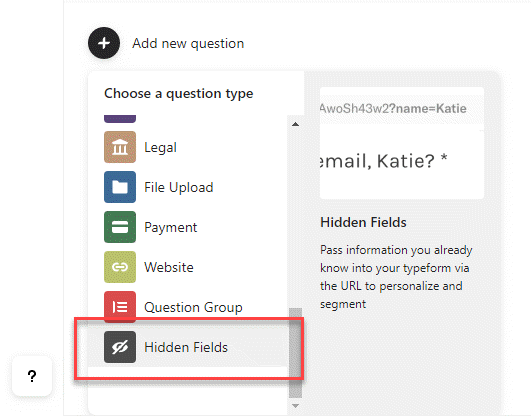
Task: Select the Payment card icon
Action: tap(120, 227)
